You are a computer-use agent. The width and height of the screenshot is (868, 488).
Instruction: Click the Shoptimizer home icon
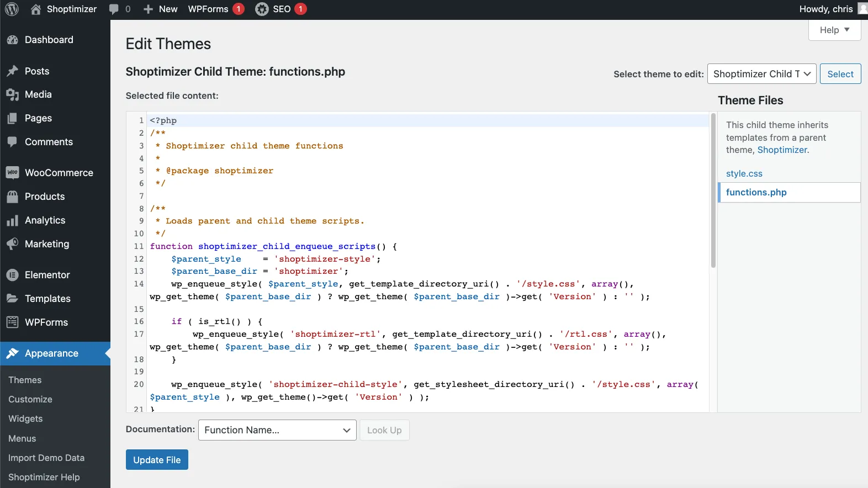click(36, 9)
